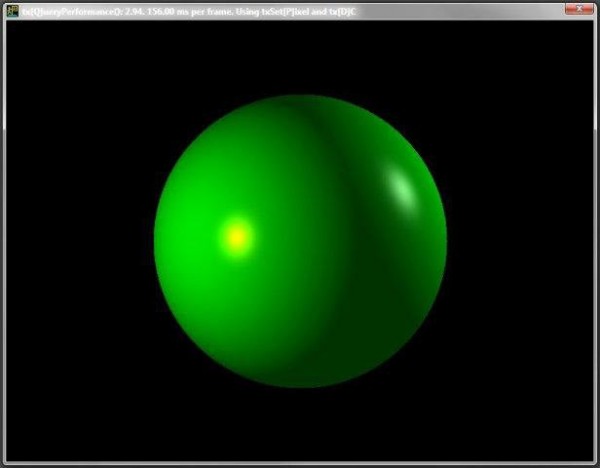Click the top edge of the green sphere
Image resolution: width=600 pixels, height=468 pixels.
pyautogui.click(x=300, y=100)
